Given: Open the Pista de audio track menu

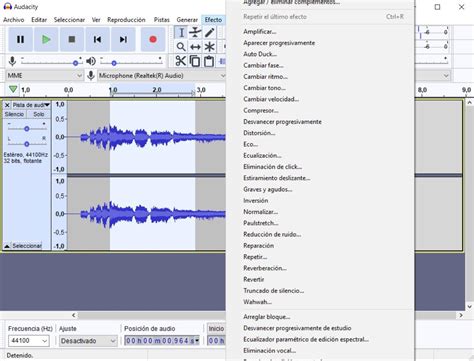Looking at the screenshot, I should [x=31, y=105].
